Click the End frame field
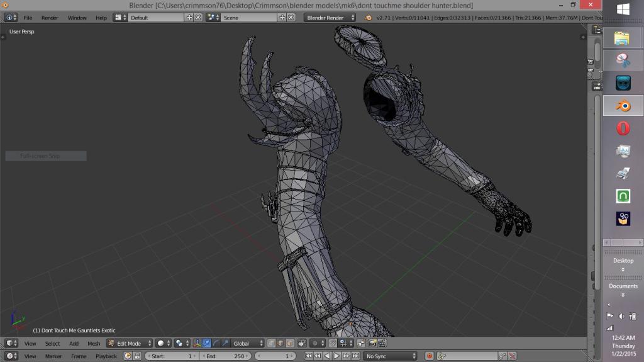Image resolution: width=644 pixels, height=362 pixels. click(x=225, y=356)
